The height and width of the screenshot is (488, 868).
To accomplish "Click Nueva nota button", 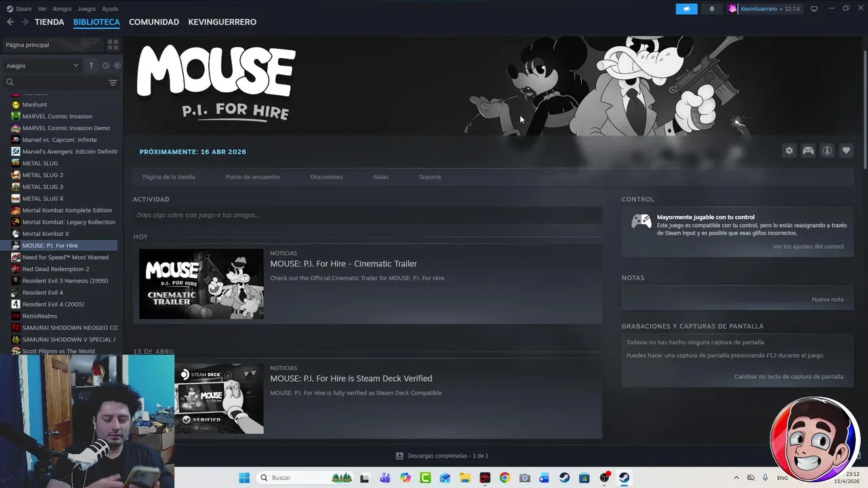I will point(827,300).
